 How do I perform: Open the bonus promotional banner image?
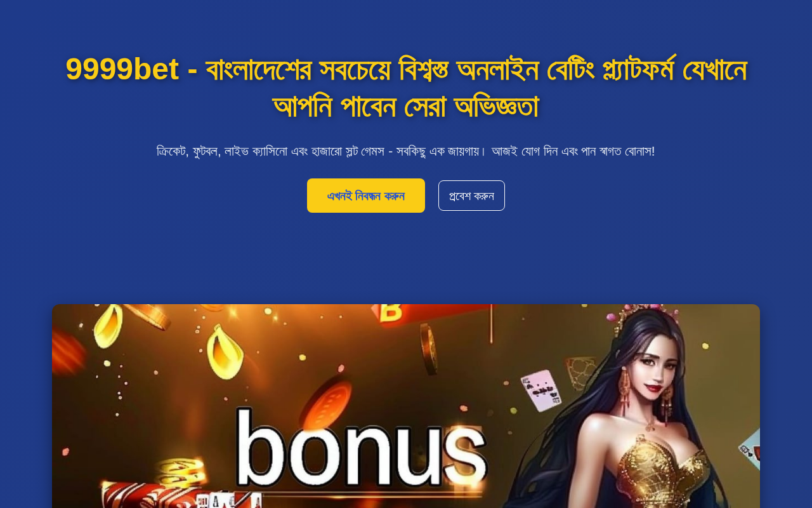406,406
